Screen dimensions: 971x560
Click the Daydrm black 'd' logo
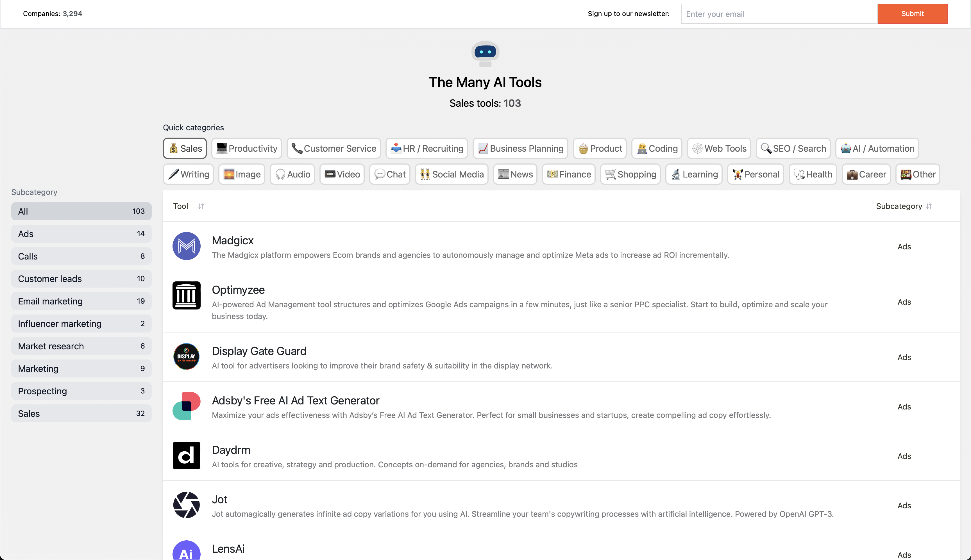(x=186, y=455)
